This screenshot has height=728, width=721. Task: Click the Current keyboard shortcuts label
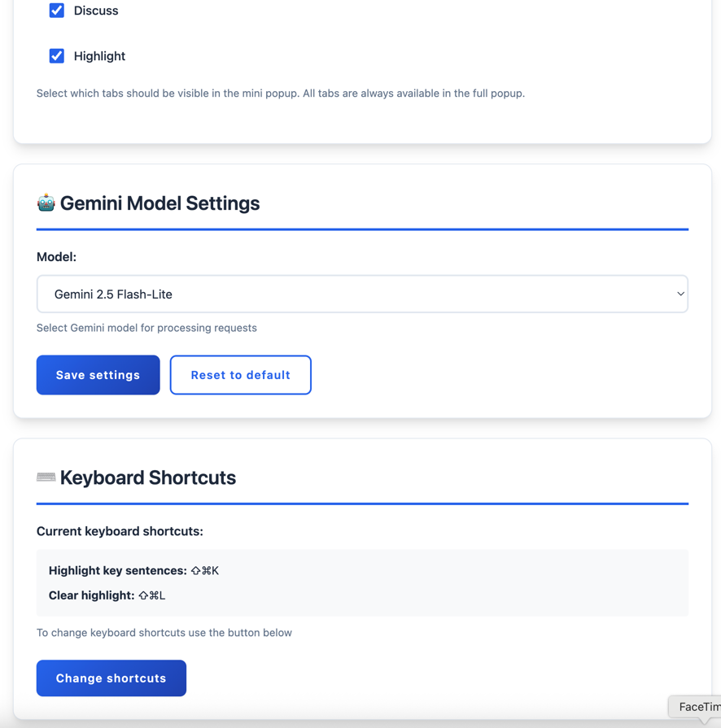[120, 531]
